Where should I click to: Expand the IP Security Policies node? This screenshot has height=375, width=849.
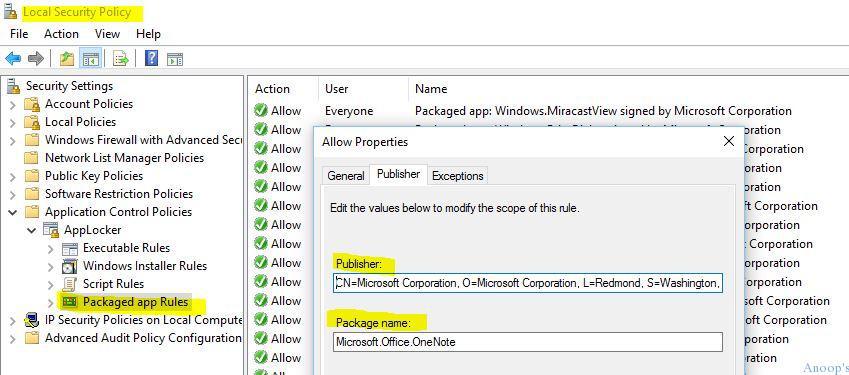click(x=13, y=320)
